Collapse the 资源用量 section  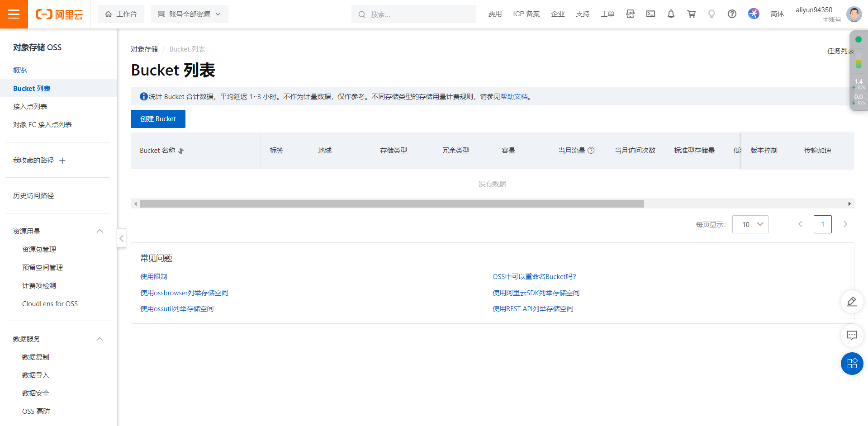click(x=100, y=231)
